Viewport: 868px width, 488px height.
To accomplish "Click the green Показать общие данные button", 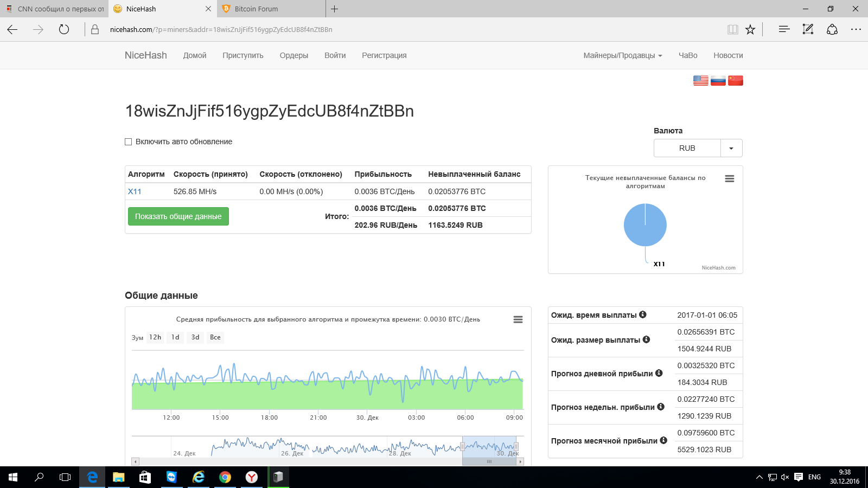I will 178,216.
